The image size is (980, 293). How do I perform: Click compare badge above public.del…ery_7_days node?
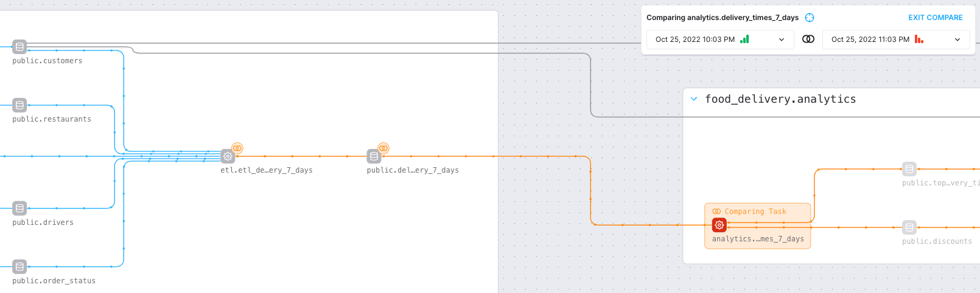click(383, 148)
